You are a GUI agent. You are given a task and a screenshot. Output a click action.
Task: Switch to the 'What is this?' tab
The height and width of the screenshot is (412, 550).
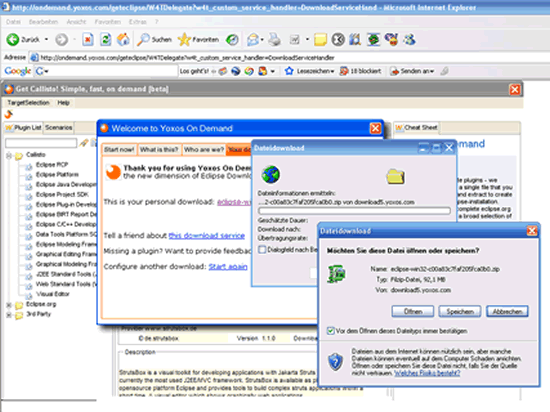(x=159, y=150)
